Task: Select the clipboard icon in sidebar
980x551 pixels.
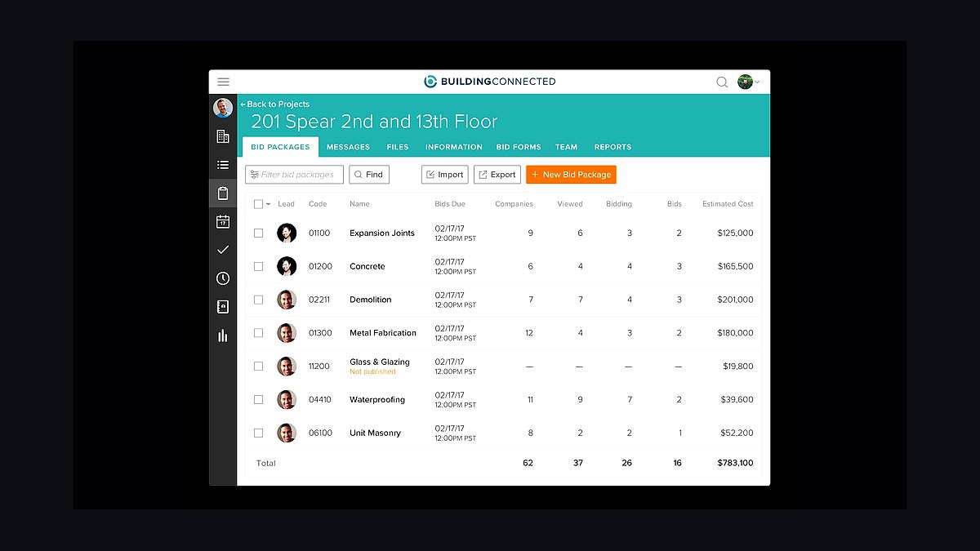Action: point(223,193)
